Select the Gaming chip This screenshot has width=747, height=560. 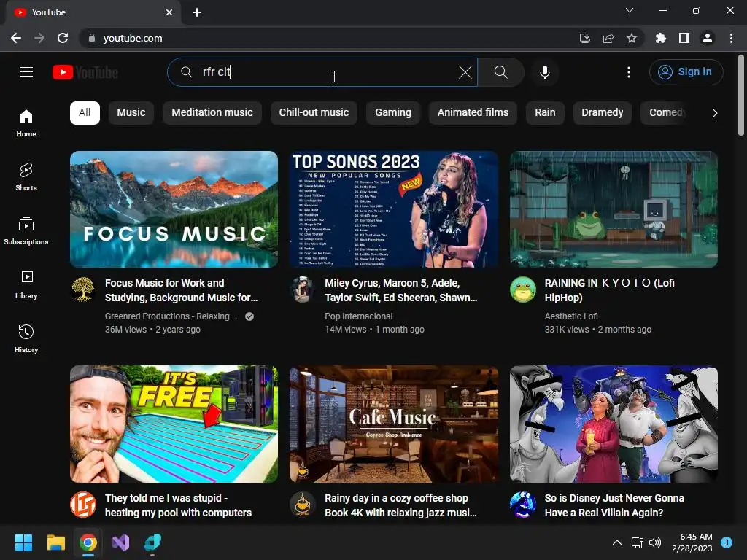click(393, 113)
